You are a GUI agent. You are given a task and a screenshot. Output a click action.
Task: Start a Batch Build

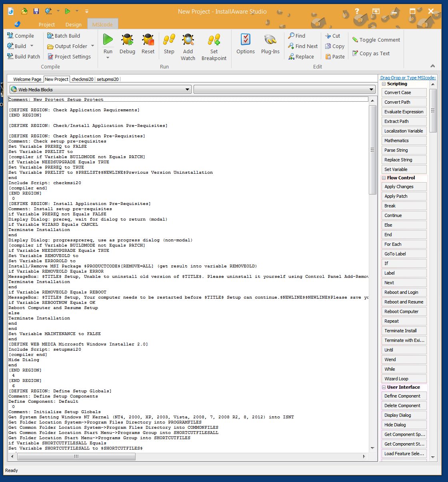63,36
